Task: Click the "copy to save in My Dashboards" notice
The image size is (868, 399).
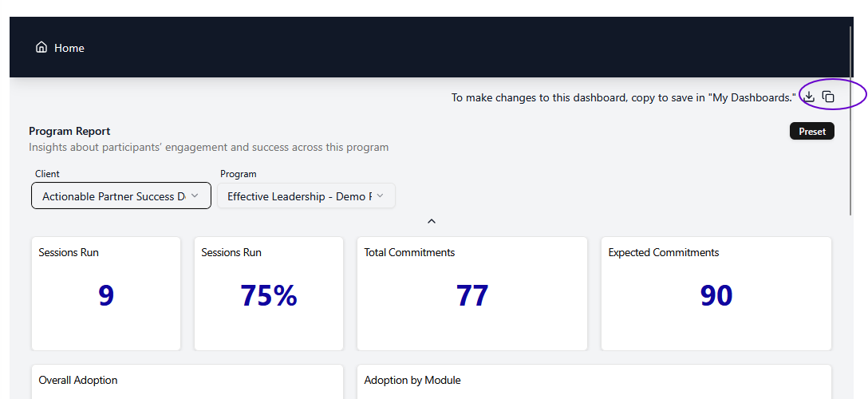Action: click(x=623, y=97)
